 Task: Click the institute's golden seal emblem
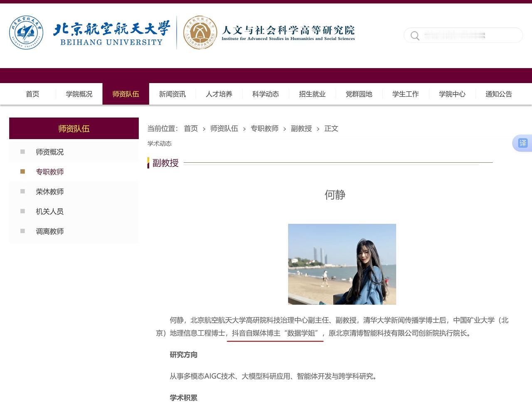pos(200,32)
